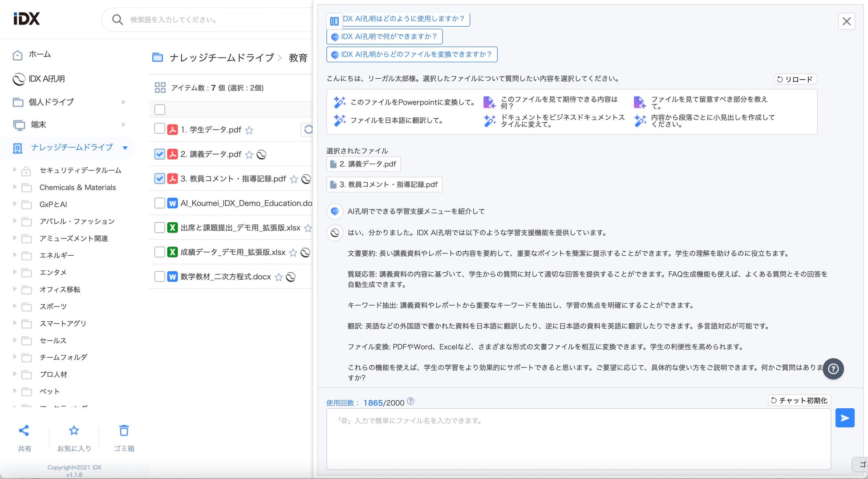Image resolution: width=868 pixels, height=479 pixels.
Task: Check 数学教材_二次方程式.docx checkbox
Action: point(160,277)
